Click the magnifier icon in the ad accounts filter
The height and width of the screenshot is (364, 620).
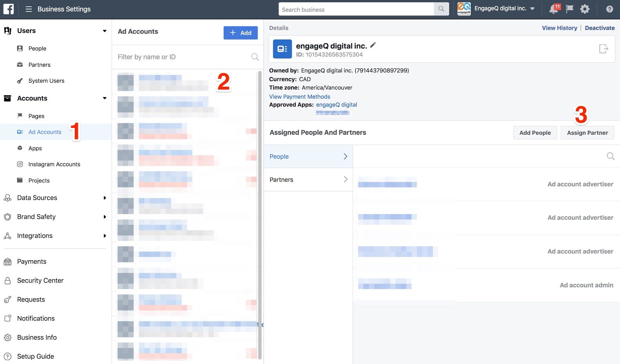point(255,57)
